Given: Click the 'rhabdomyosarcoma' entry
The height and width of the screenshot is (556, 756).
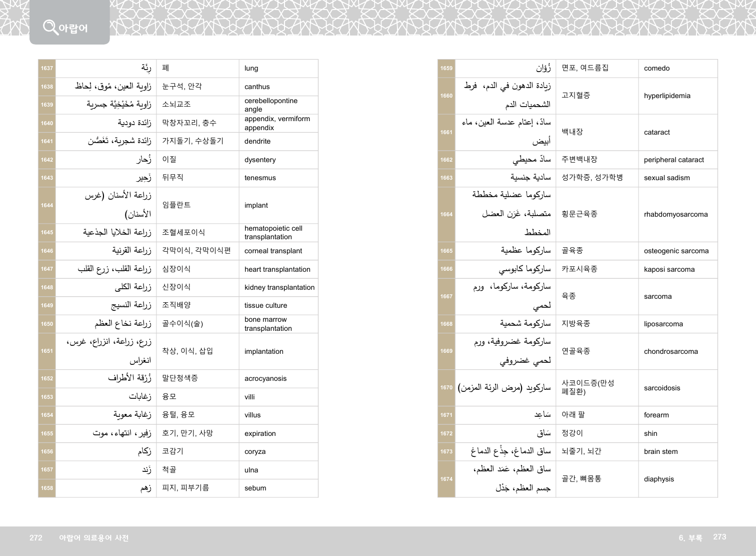Looking at the screenshot, I should [x=675, y=215].
